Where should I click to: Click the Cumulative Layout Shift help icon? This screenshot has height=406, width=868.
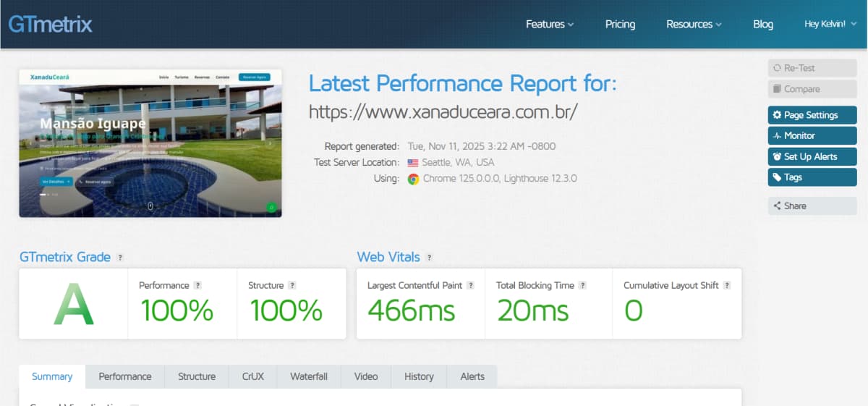tap(727, 286)
